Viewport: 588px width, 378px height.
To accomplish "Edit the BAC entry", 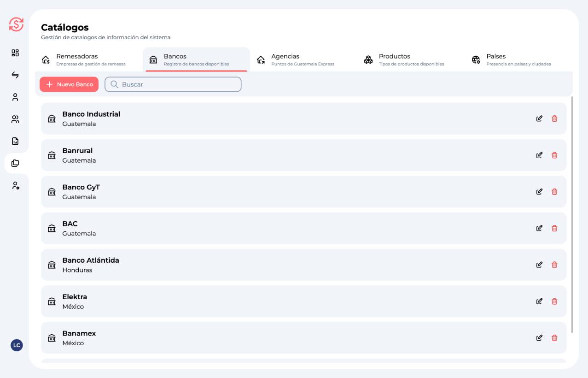I will click(539, 228).
